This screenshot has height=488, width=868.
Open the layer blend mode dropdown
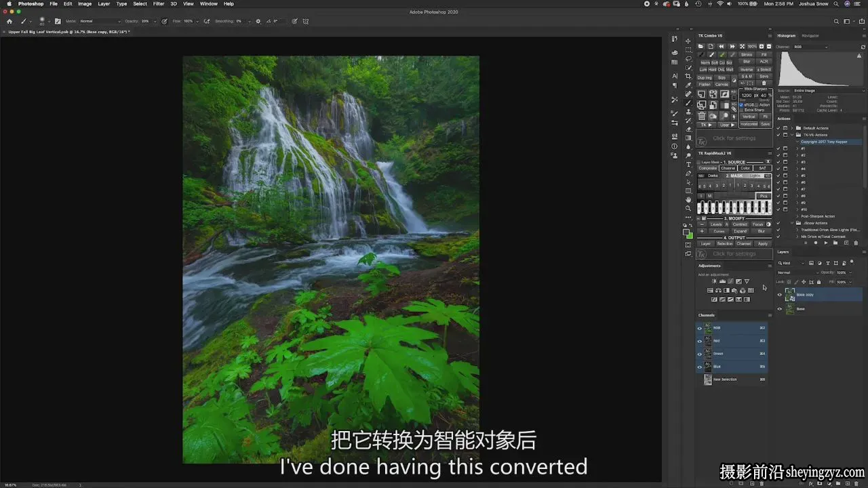(797, 272)
